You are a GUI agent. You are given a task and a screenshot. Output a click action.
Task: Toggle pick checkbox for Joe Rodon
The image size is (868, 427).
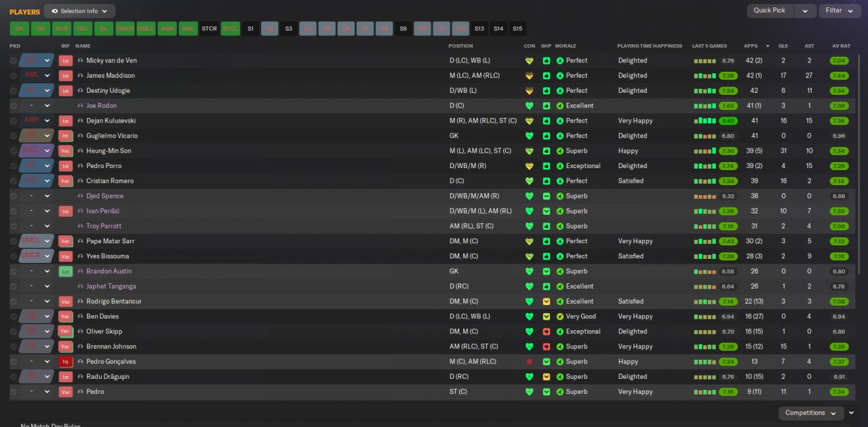[14, 106]
